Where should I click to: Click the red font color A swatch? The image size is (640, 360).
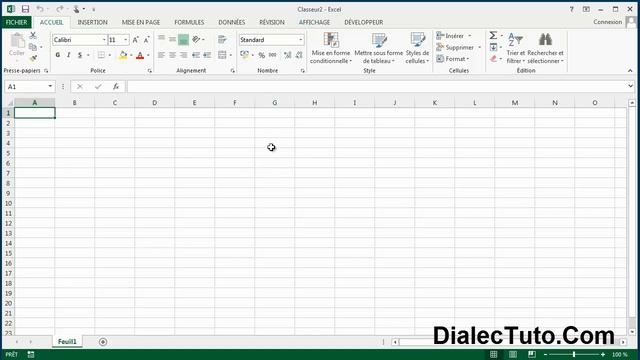(x=140, y=55)
